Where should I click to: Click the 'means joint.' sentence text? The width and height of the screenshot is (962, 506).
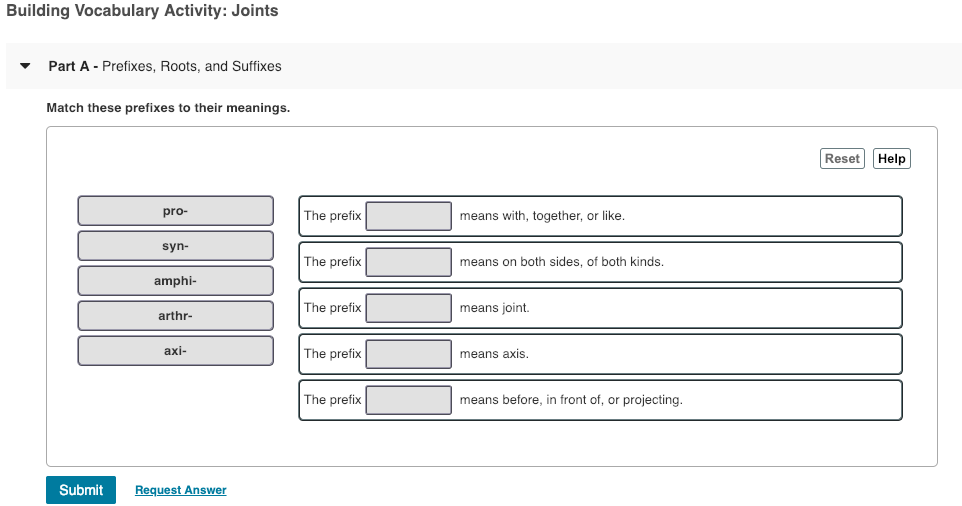click(494, 308)
